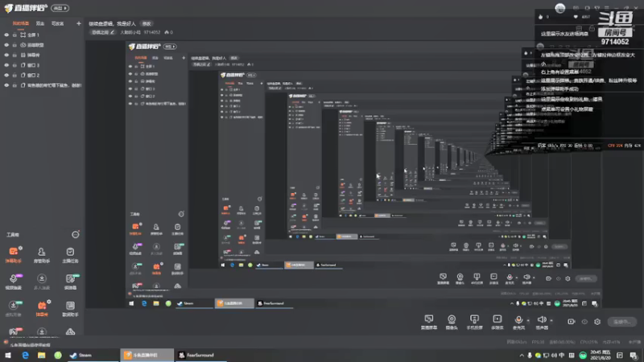The height and width of the screenshot is (362, 644).
Task: Lock the 窗口 3 source
Action: tap(14, 65)
